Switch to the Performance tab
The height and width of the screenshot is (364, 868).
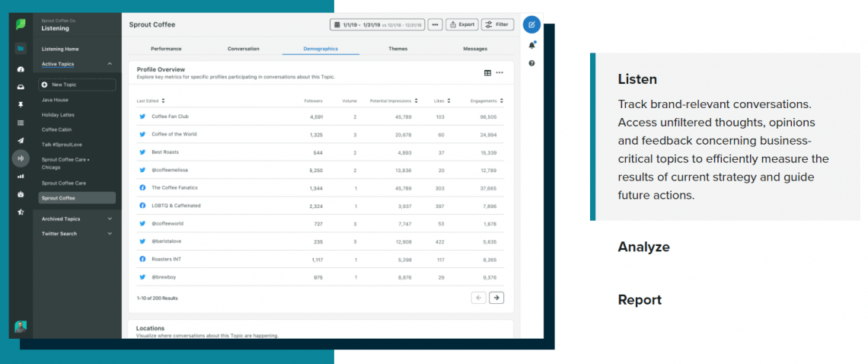tap(166, 49)
